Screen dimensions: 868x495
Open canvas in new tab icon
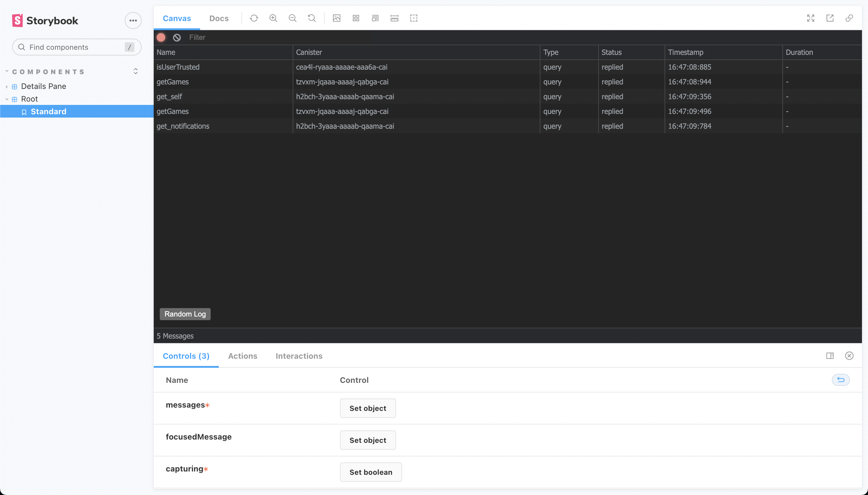tap(830, 18)
